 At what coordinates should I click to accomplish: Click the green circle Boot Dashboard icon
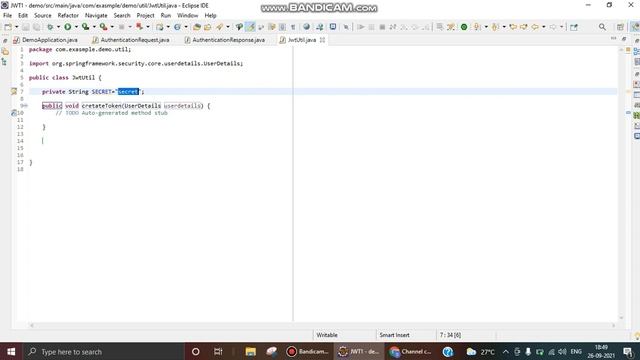coord(464,27)
